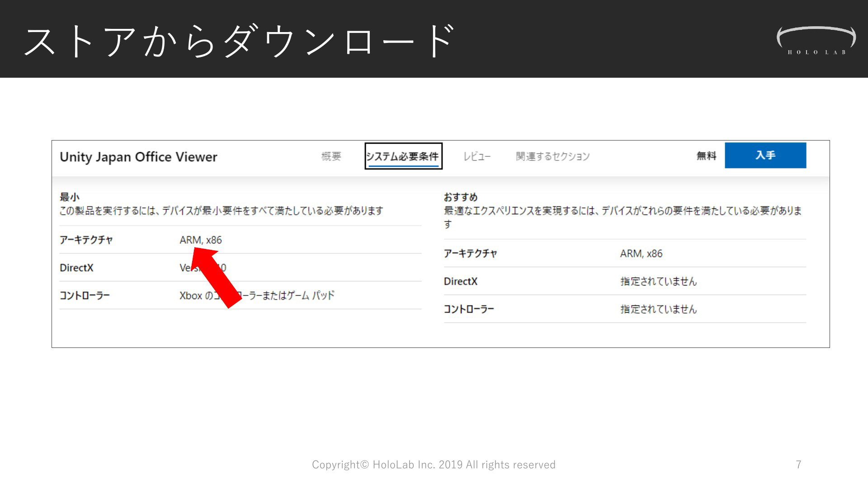Click the コントローラー label under おすすめ
The height and width of the screenshot is (488, 868).
point(469,309)
